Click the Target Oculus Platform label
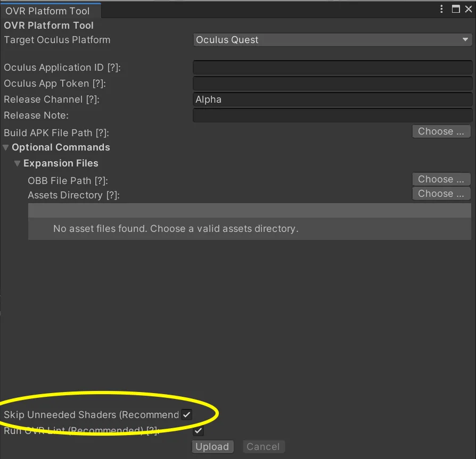 click(57, 40)
